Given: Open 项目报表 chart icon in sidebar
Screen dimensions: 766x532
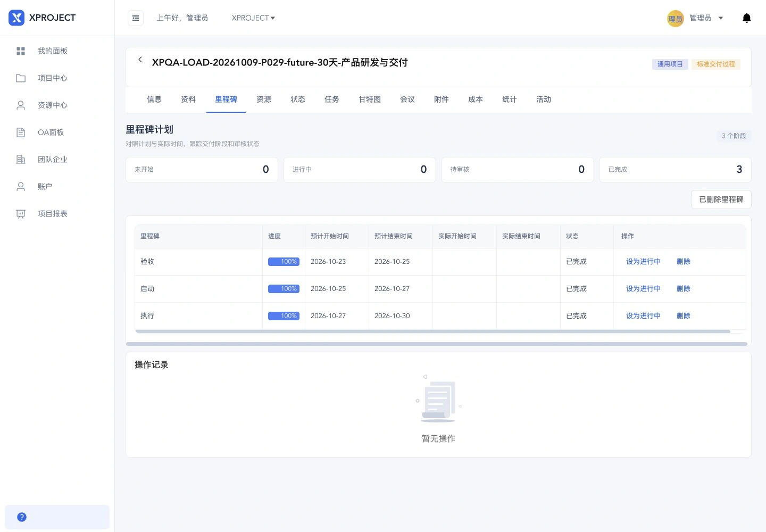Looking at the screenshot, I should point(21,214).
